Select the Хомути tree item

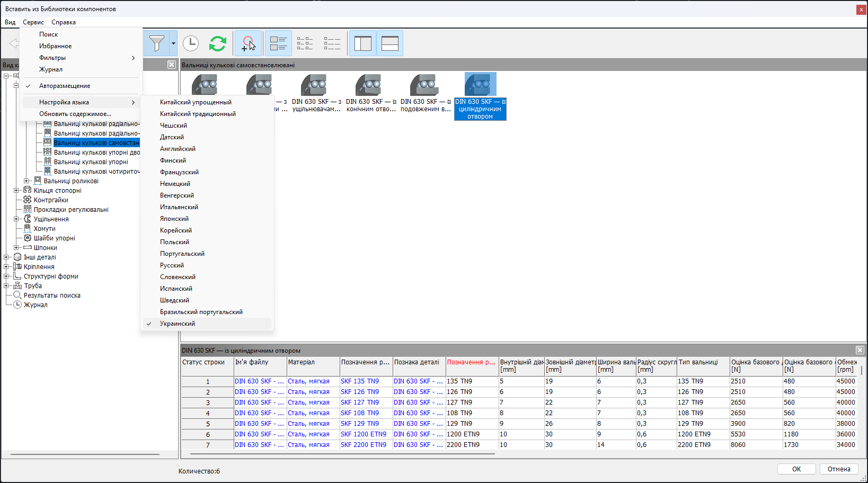(45, 229)
